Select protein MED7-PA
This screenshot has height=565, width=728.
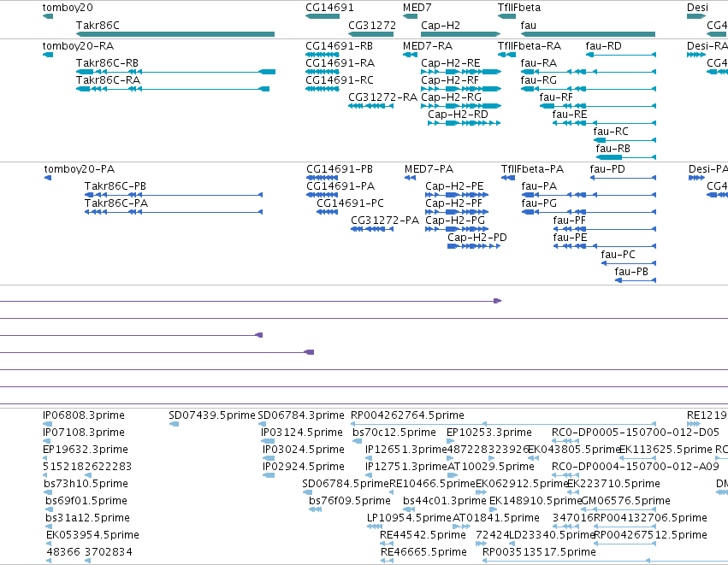click(410, 178)
